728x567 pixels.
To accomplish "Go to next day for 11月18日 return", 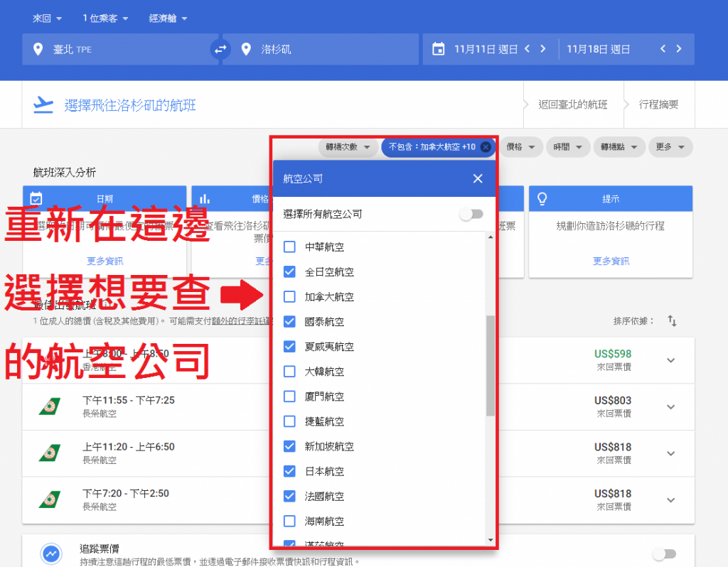I will tap(679, 49).
